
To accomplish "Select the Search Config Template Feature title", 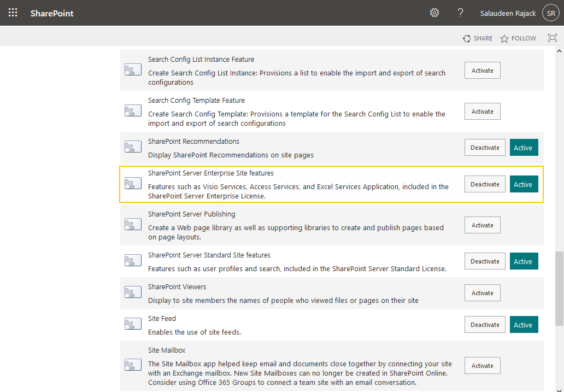I will click(196, 101).
